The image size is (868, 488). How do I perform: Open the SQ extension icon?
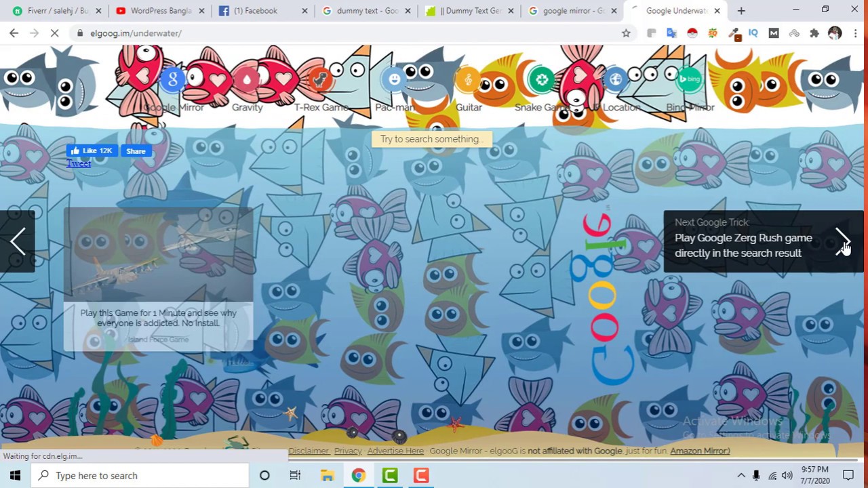[713, 33]
